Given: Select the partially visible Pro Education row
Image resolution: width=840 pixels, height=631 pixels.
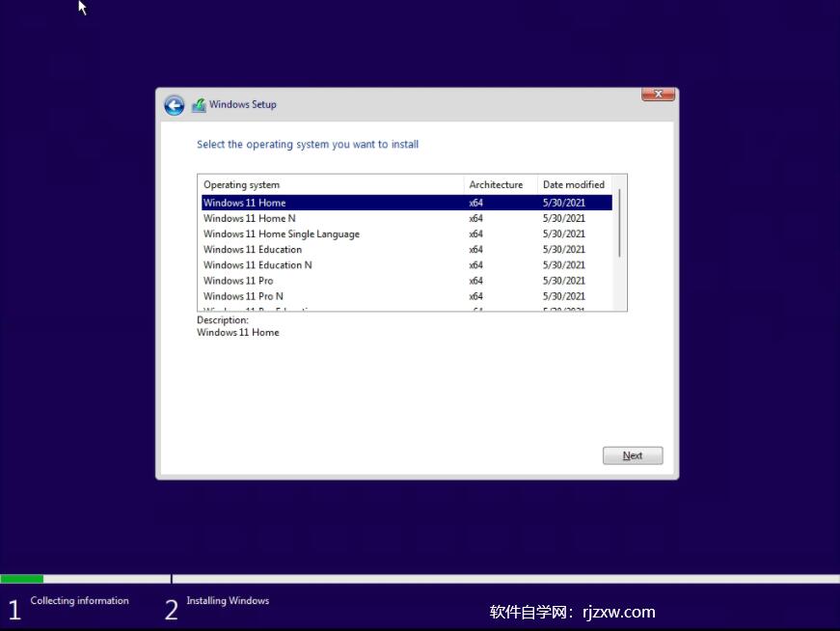Looking at the screenshot, I should (289, 309).
